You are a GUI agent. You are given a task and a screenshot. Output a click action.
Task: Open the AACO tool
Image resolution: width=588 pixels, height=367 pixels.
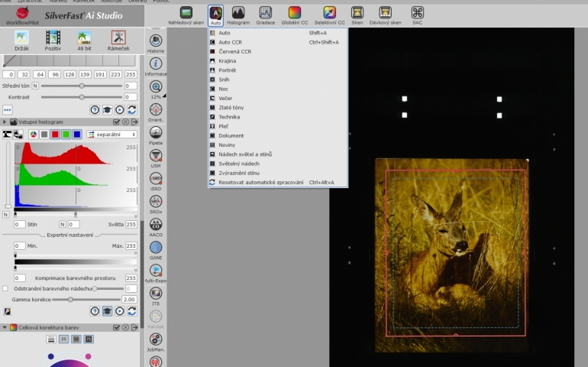(156, 224)
